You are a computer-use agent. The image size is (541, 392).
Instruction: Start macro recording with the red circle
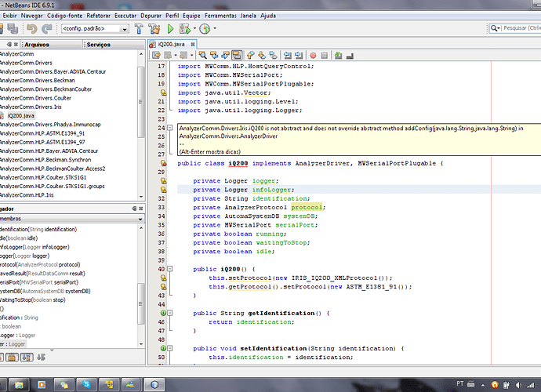click(x=313, y=56)
